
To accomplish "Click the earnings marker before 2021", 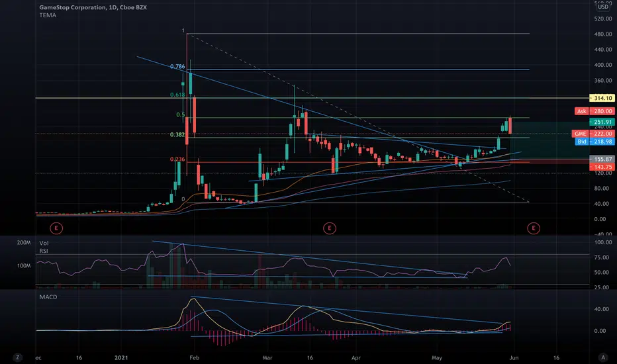I will point(56,228).
